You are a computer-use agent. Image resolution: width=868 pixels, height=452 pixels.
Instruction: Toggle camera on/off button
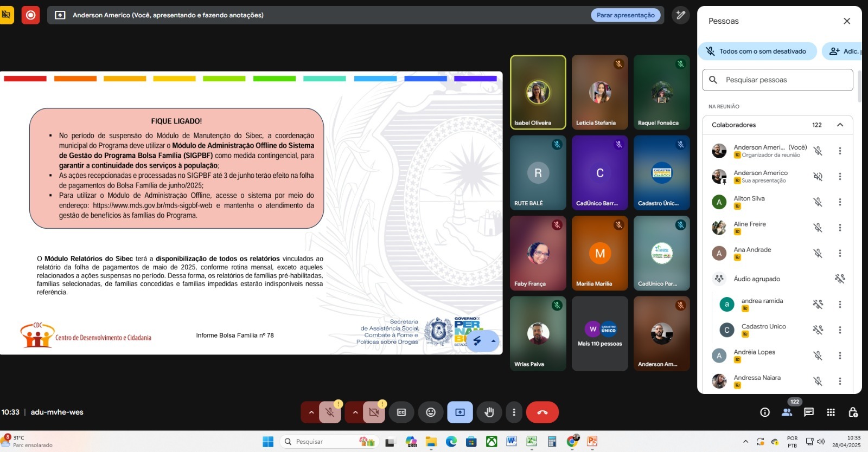374,412
